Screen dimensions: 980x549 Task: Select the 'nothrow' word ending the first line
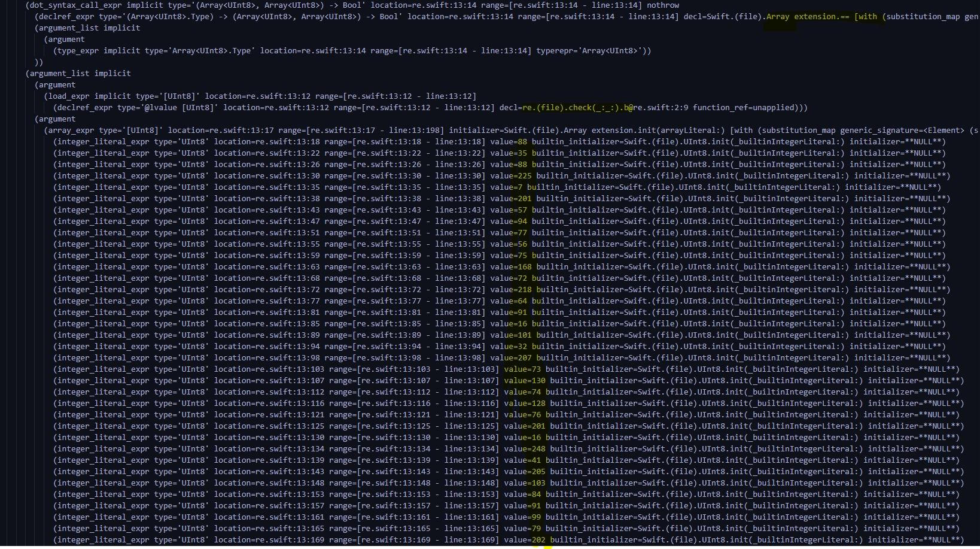point(663,5)
